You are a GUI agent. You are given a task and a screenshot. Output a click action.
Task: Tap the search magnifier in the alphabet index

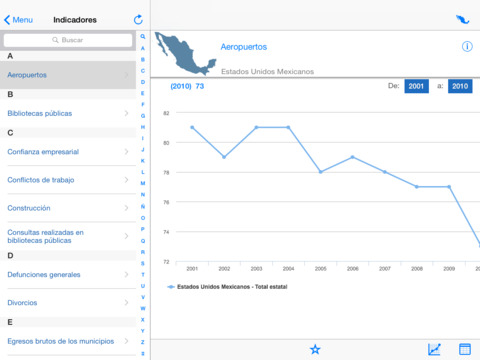coord(143,37)
